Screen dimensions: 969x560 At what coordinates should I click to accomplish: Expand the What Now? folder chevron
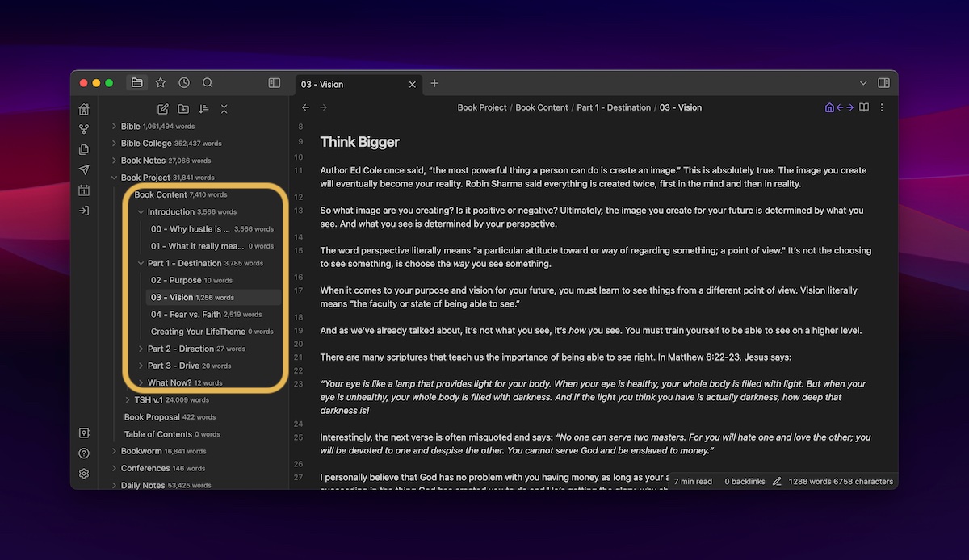click(x=141, y=382)
